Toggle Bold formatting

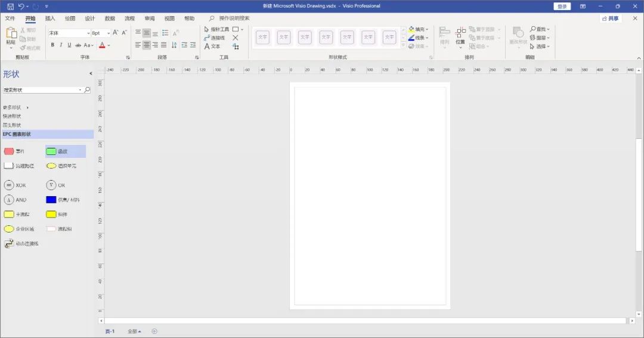pyautogui.click(x=52, y=45)
